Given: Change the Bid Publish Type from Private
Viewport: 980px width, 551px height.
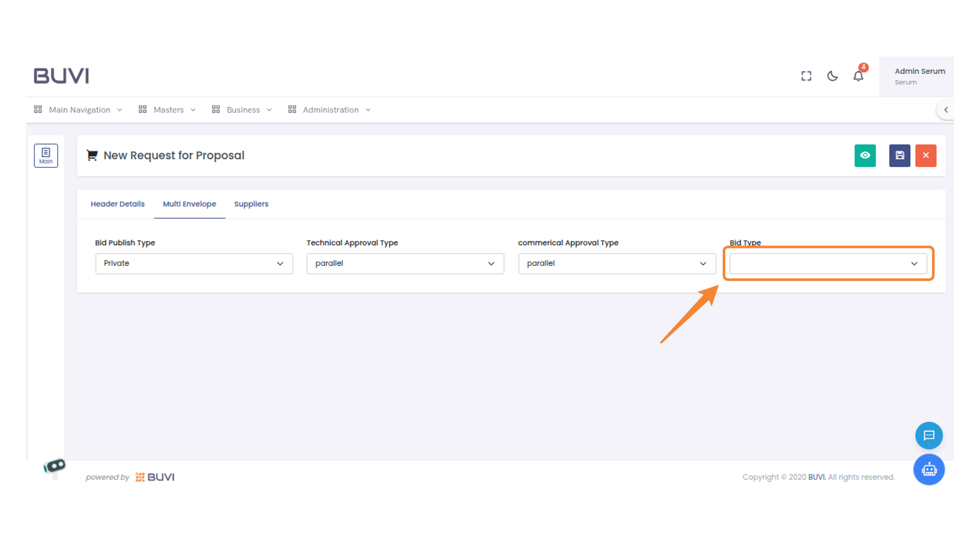Looking at the screenshot, I should tap(194, 263).
